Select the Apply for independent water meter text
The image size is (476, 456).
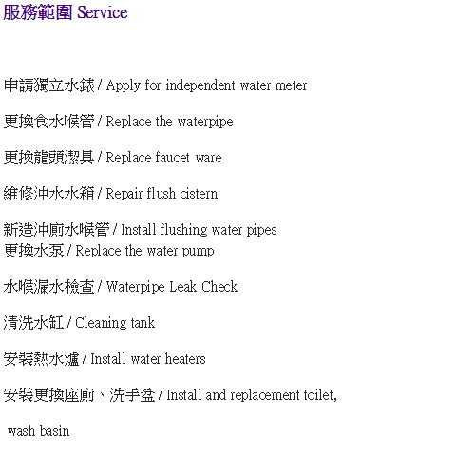(x=206, y=85)
